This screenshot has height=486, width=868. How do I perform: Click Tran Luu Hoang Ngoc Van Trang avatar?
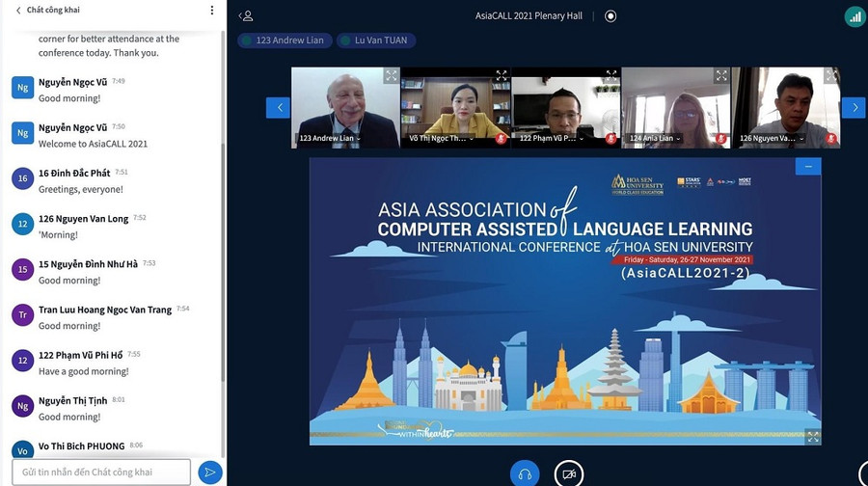23,315
